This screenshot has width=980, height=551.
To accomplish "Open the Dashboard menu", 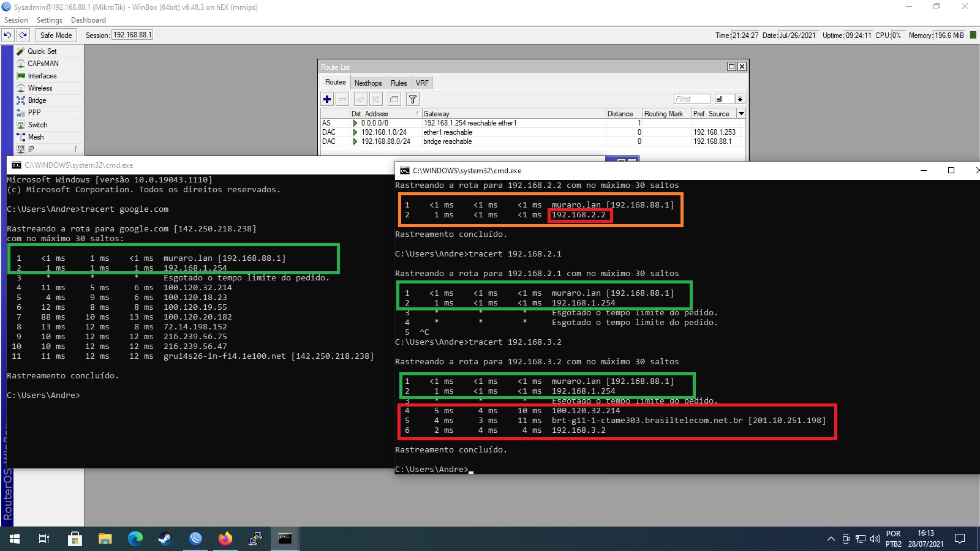I will coord(88,20).
